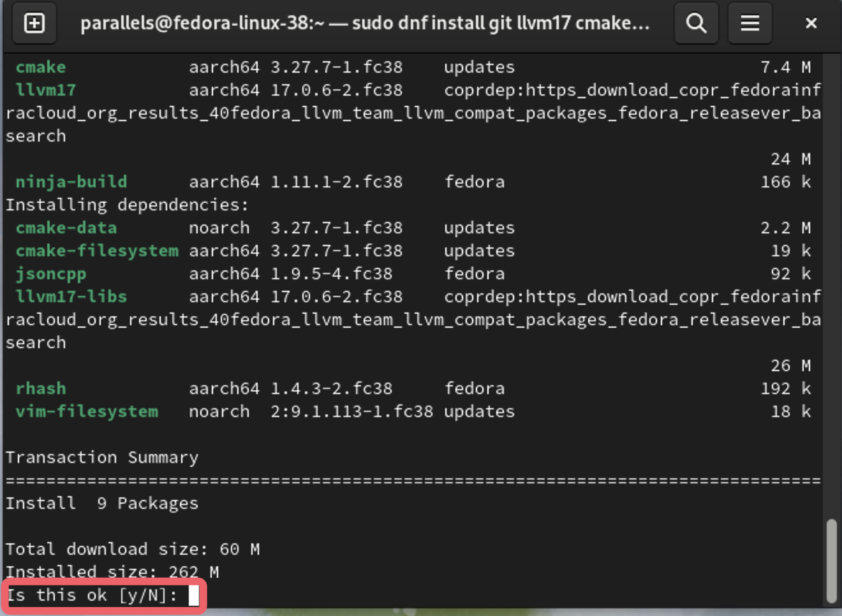This screenshot has width=842, height=616.
Task: Click the cmake-filesystem dependency entry
Action: click(x=97, y=251)
